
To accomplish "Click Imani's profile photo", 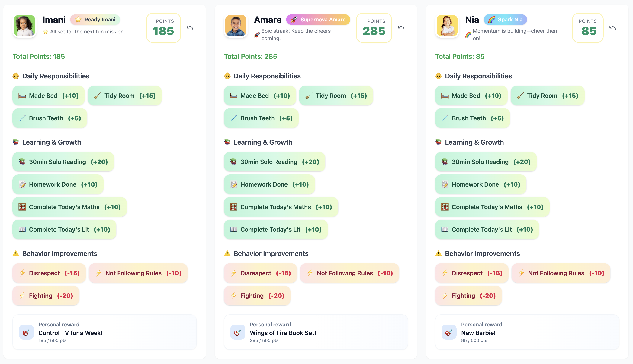I will (x=24, y=26).
